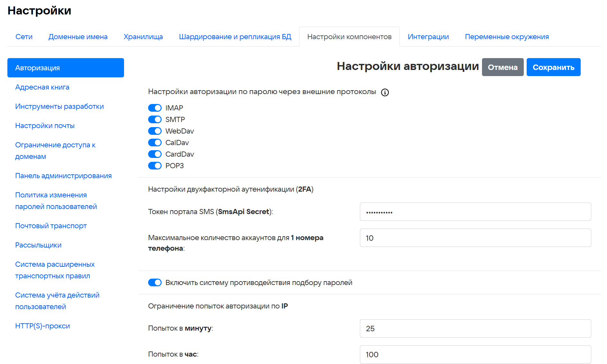The image size is (607, 364).
Task: Click the Попыток в час input field
Action: 475,354
